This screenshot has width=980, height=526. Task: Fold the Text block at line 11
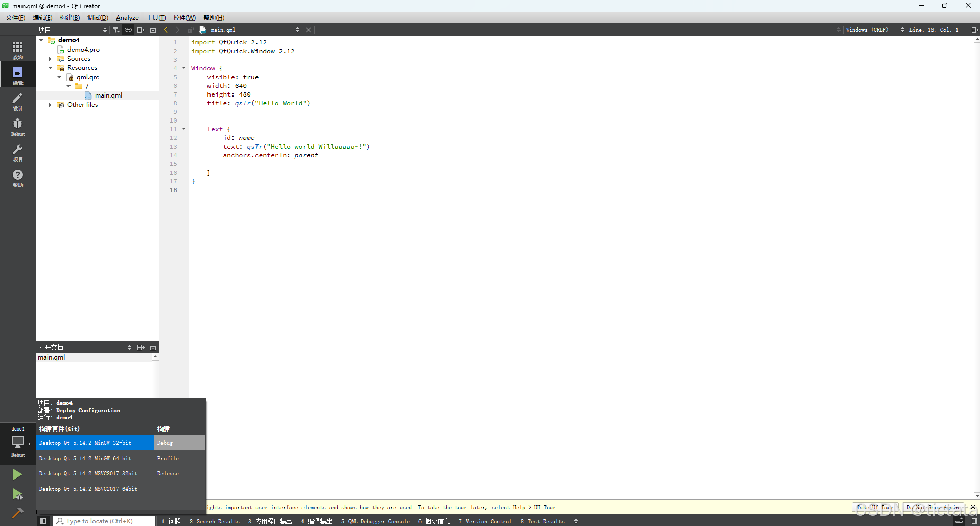(x=184, y=129)
